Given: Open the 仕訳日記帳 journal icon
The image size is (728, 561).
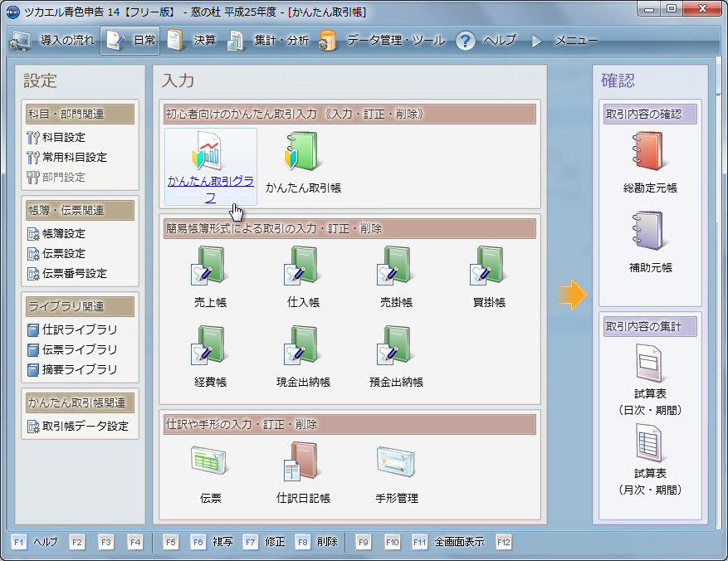Looking at the screenshot, I should 301,461.
